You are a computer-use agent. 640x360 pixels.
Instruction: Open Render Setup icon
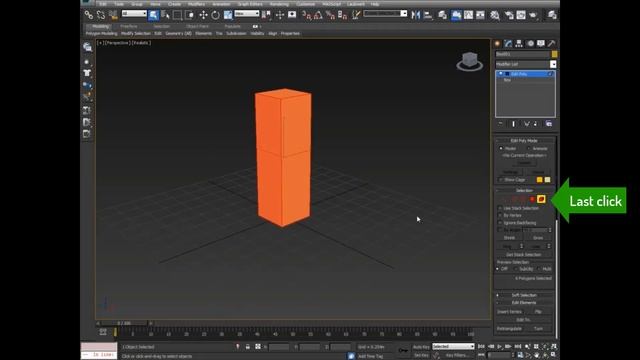click(509, 15)
